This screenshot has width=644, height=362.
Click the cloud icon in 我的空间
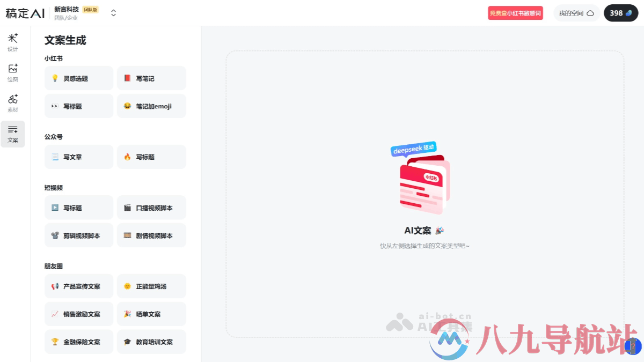[x=590, y=13]
